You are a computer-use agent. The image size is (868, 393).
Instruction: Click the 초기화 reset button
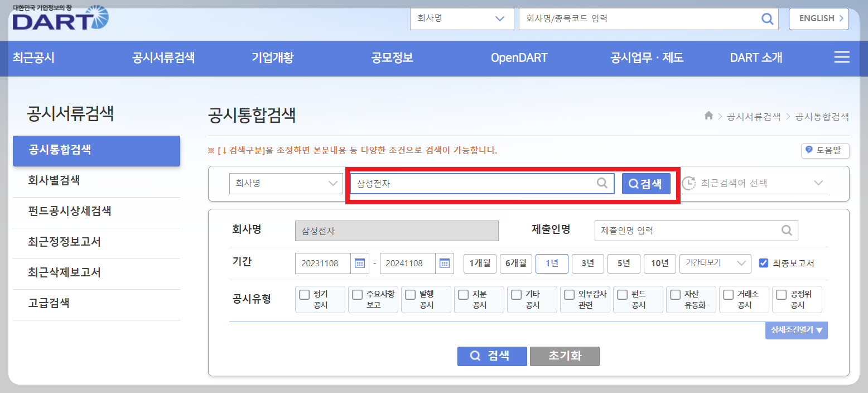[x=565, y=356]
